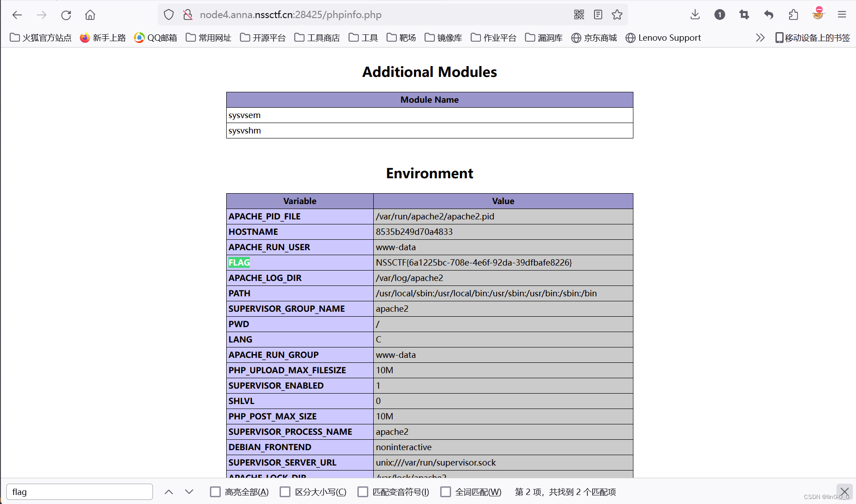The image size is (856, 504).
Task: Enable 全词匹配 whole words checkbox
Action: pos(446,492)
